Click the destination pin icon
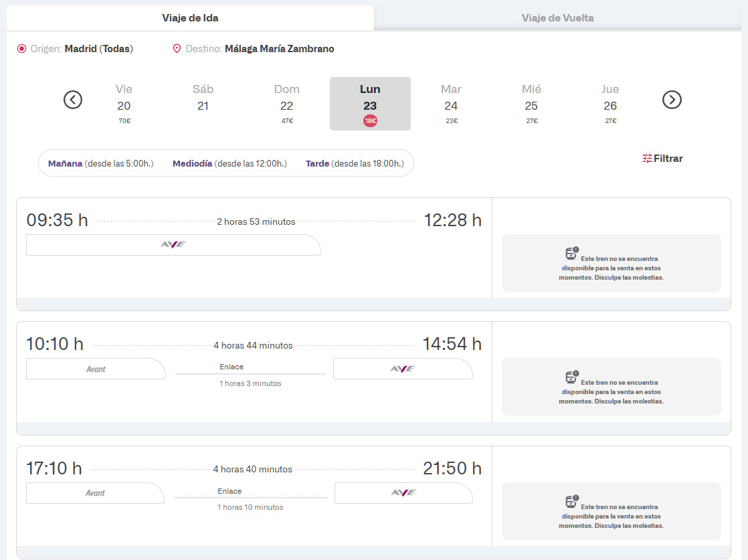 click(x=177, y=49)
